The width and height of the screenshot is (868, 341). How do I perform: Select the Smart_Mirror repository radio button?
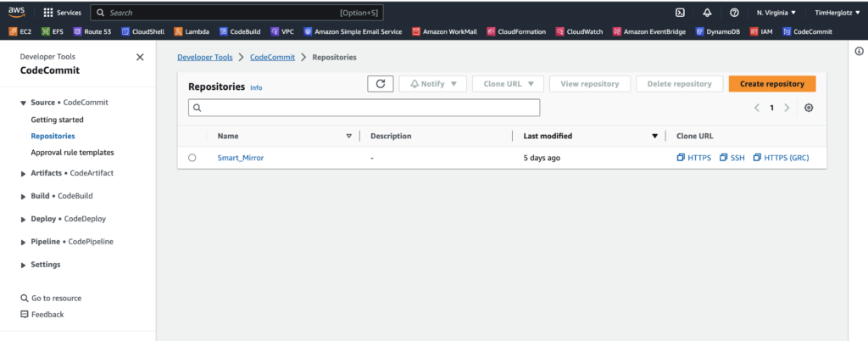(x=192, y=158)
